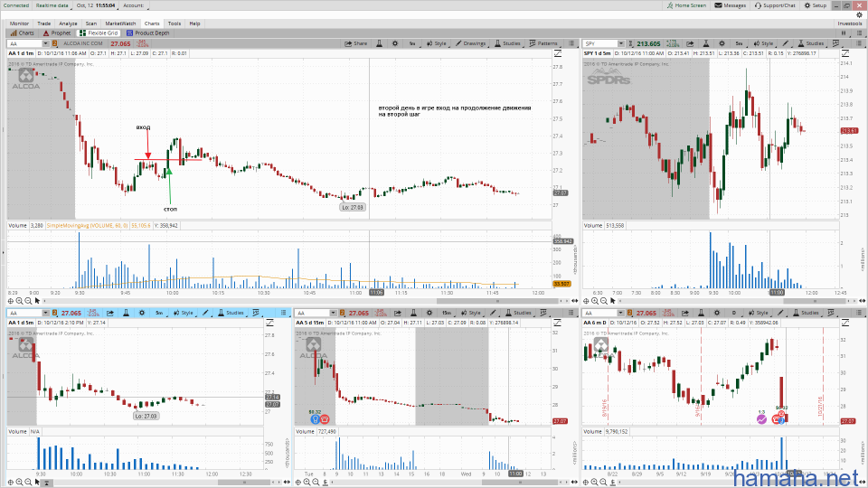The width and height of the screenshot is (868, 488).
Task: Open the Patterns menu in AA 1m chart
Action: pos(543,43)
